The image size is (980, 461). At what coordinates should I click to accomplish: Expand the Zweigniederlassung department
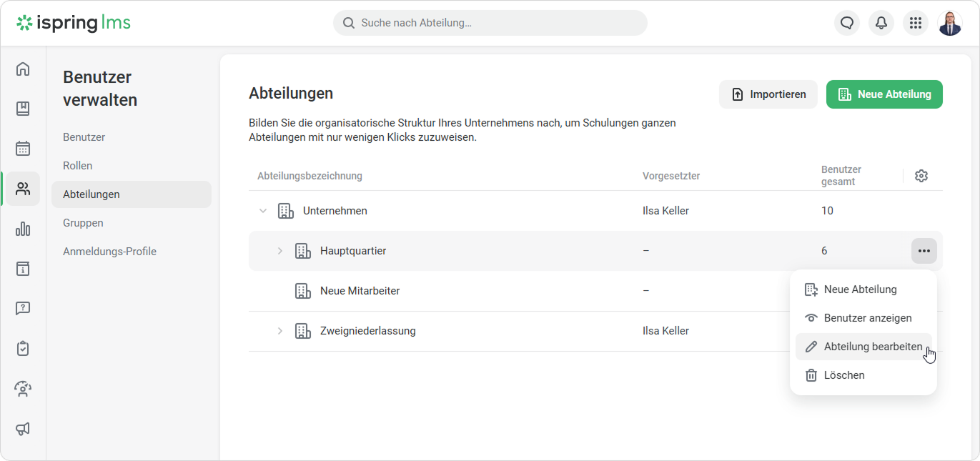[x=280, y=331]
